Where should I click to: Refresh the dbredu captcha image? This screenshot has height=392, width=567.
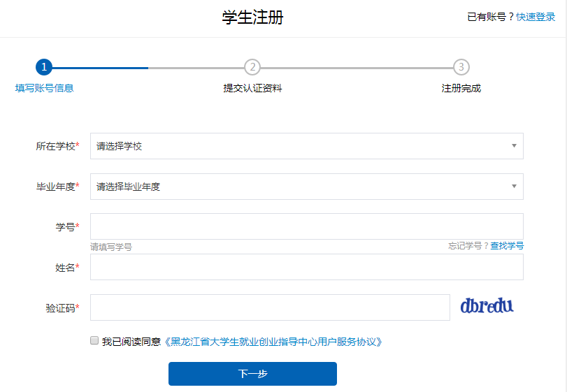(487, 306)
